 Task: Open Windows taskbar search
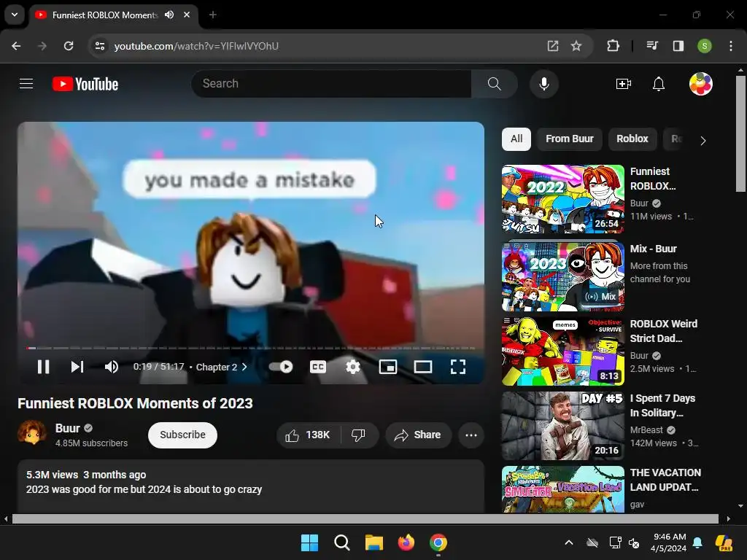pos(342,542)
